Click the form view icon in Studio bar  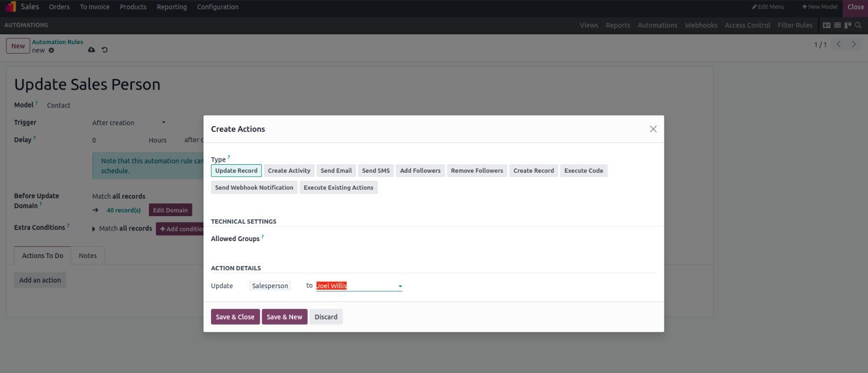(x=827, y=25)
